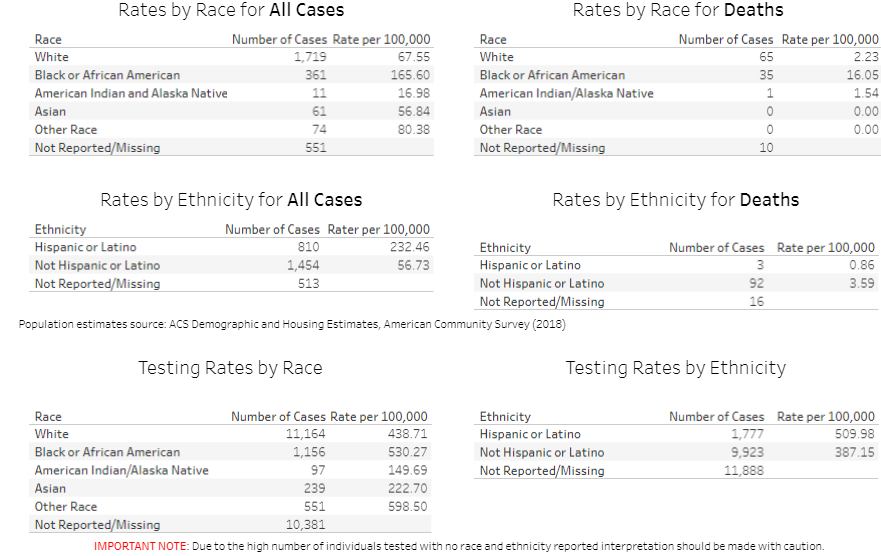Image resolution: width=881 pixels, height=556 pixels.
Task: Click the 165.60 rate value for cases
Action: tap(410, 75)
